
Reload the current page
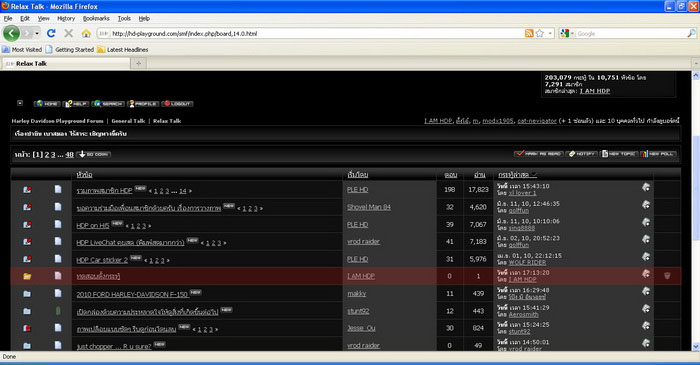pos(51,33)
